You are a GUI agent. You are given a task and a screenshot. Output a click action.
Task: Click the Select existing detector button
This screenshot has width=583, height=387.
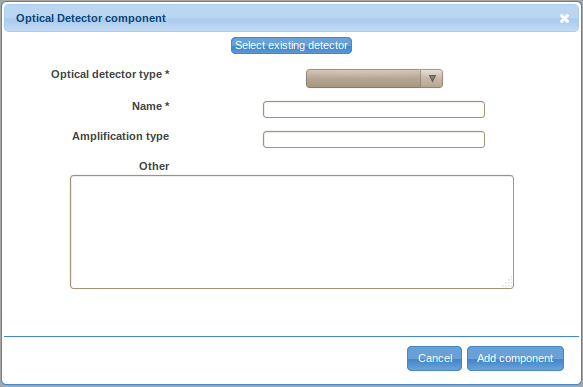coord(291,45)
